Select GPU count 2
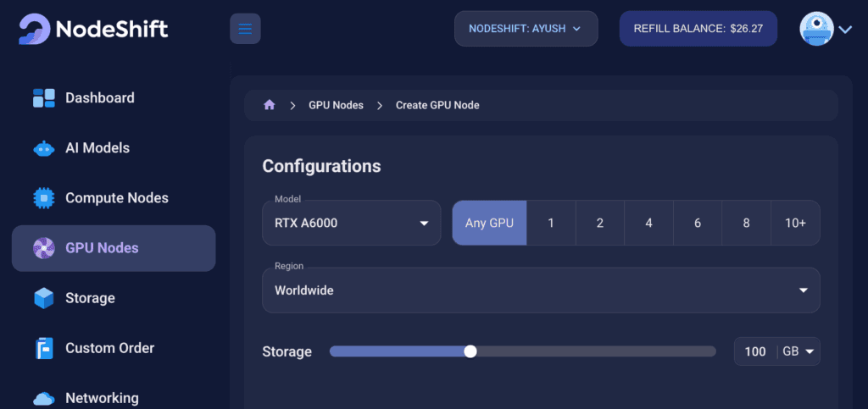 coord(600,223)
